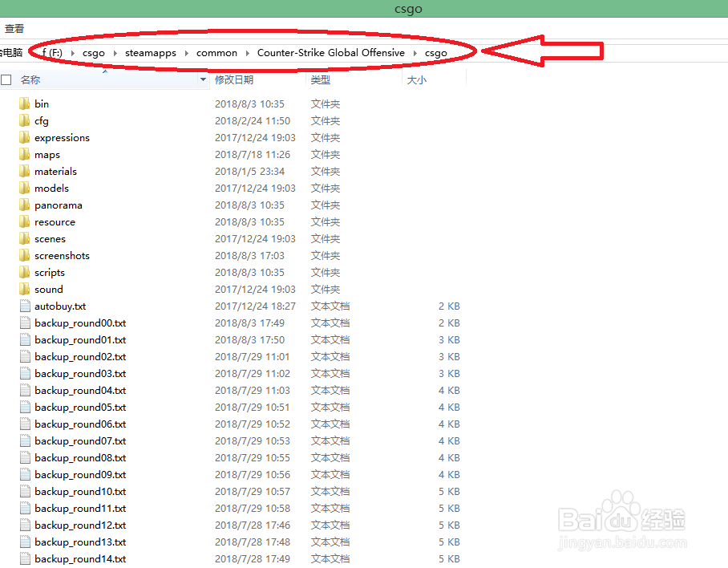The image size is (728, 568).
Task: Click the backup_round06.txt file icon
Action: tap(26, 424)
